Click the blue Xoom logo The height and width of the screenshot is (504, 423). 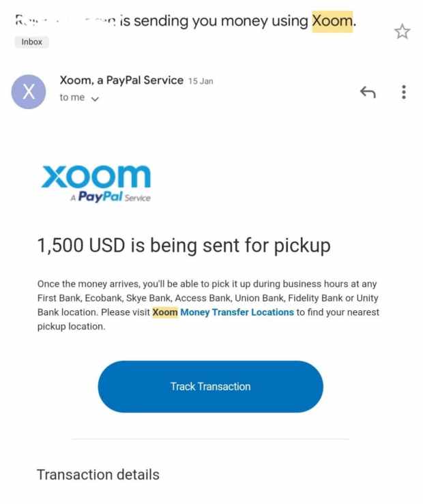(96, 177)
